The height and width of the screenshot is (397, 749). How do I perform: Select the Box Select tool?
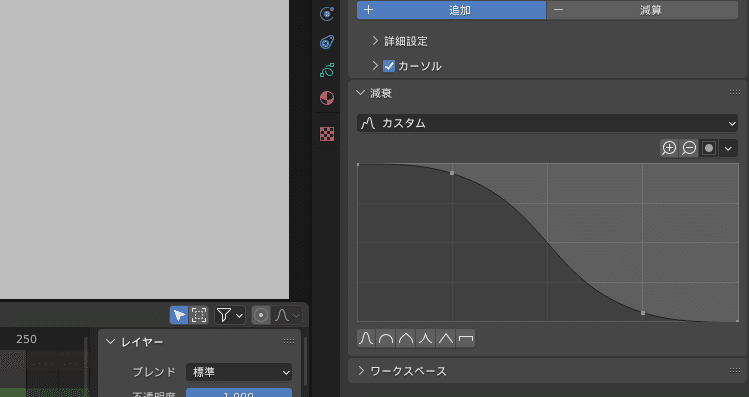click(199, 315)
